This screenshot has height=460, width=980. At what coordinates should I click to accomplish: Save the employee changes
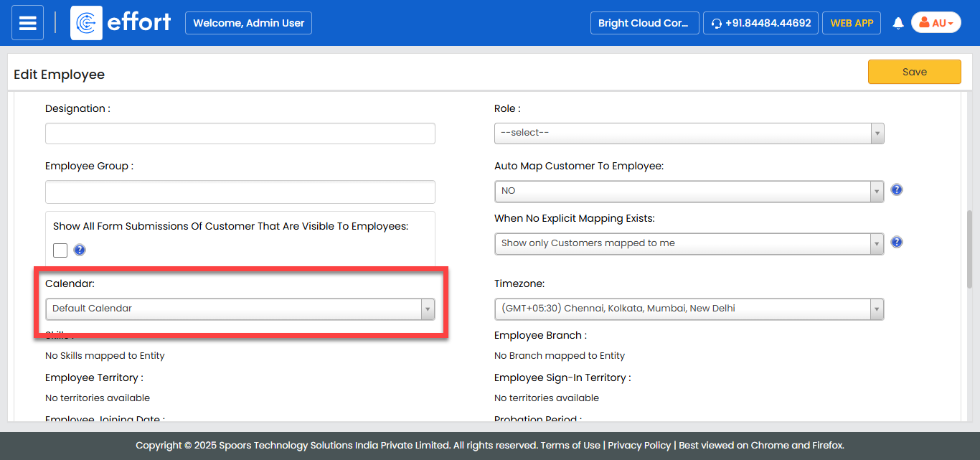click(x=914, y=72)
